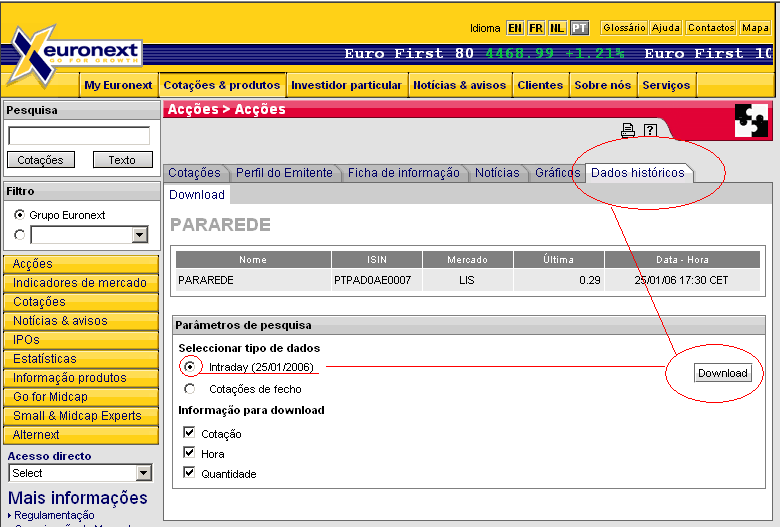
Task: Open the Ajuda link
Action: (x=666, y=28)
